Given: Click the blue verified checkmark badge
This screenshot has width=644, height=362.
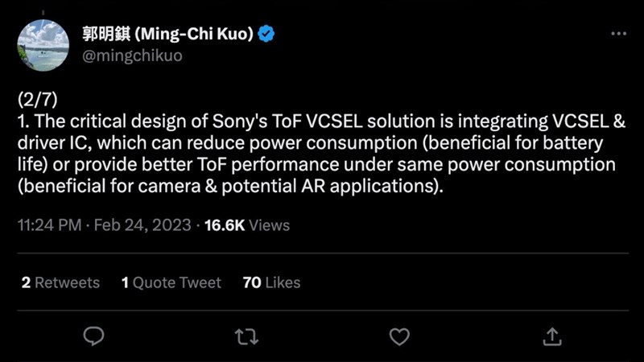Looking at the screenshot, I should [266, 33].
